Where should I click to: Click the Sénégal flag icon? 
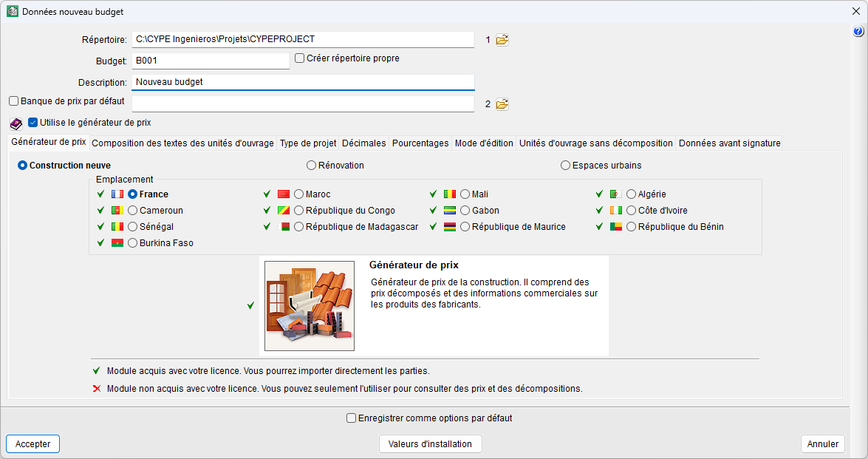pos(117,226)
